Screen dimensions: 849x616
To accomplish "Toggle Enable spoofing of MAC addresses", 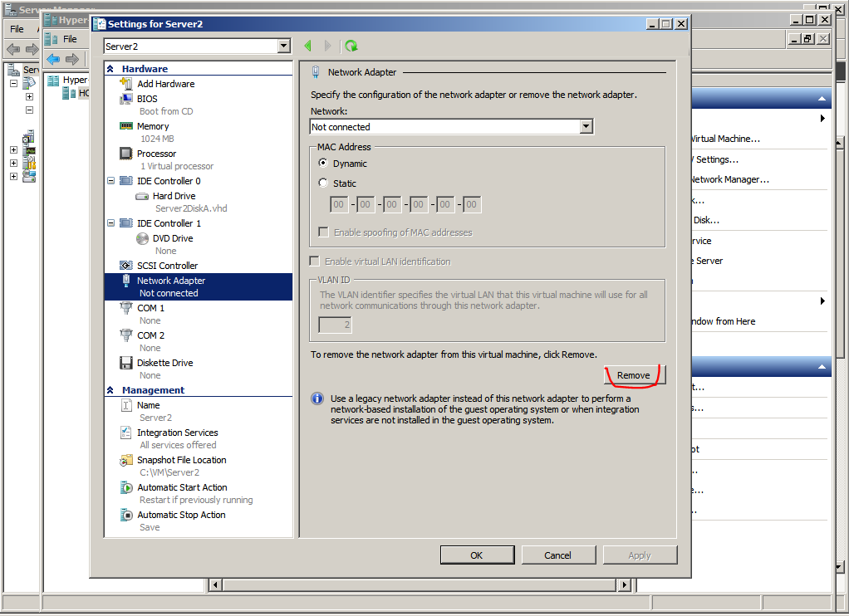I will point(323,232).
